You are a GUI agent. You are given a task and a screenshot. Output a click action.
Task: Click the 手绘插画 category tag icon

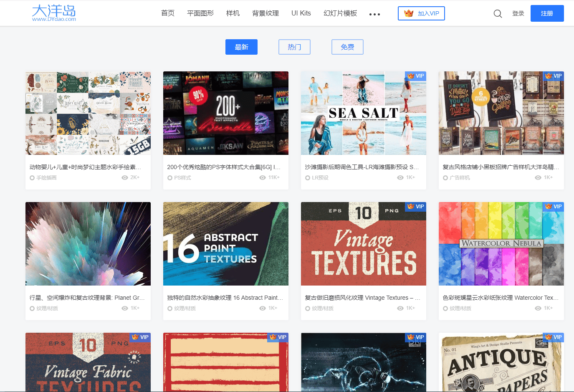click(32, 178)
